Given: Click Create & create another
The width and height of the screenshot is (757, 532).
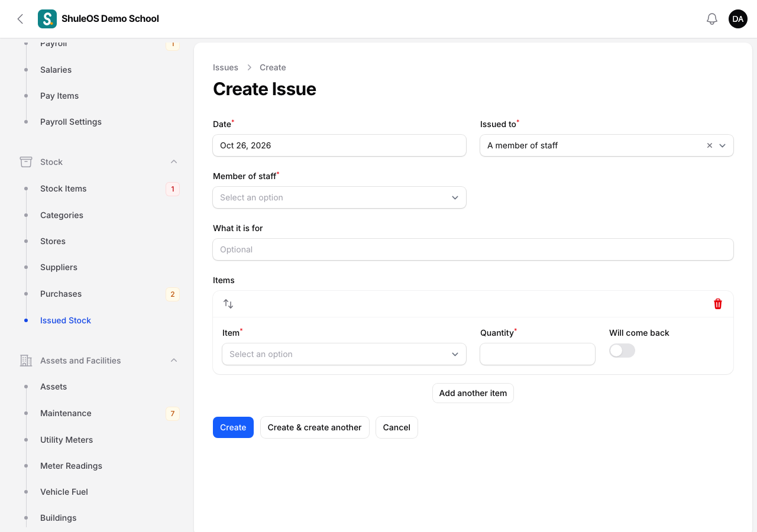Looking at the screenshot, I should click(315, 427).
